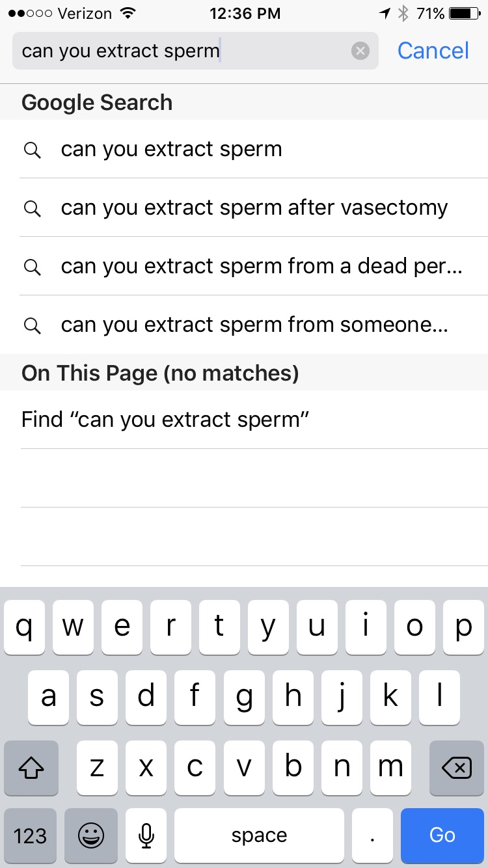
Task: Pick the 'from a dead per...' suggestion
Action: 262,266
